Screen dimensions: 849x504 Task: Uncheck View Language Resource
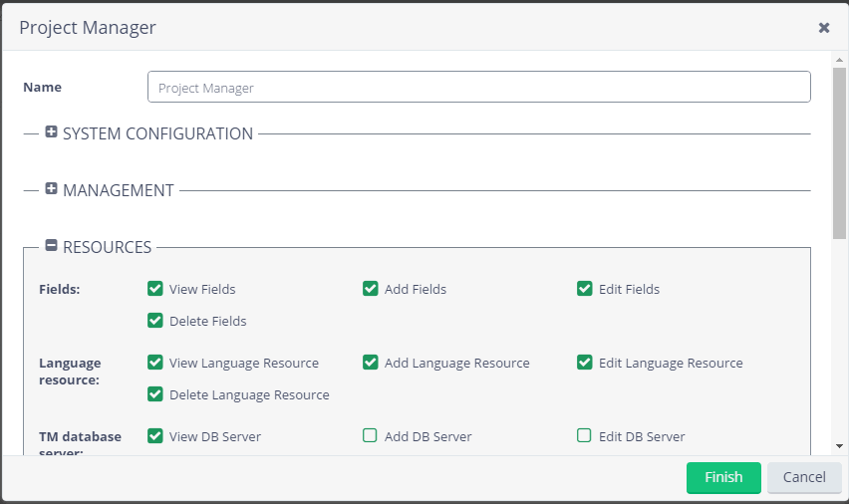click(155, 363)
